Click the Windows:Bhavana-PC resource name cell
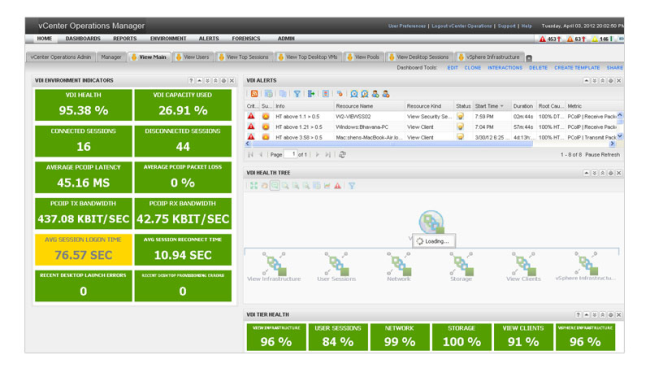 pyautogui.click(x=362, y=127)
